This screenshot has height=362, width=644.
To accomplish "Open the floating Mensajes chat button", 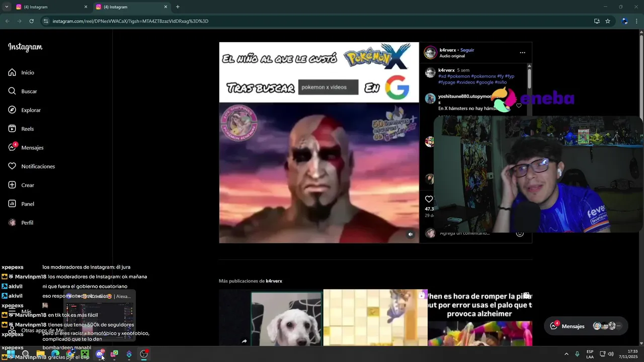I will pyautogui.click(x=586, y=326).
